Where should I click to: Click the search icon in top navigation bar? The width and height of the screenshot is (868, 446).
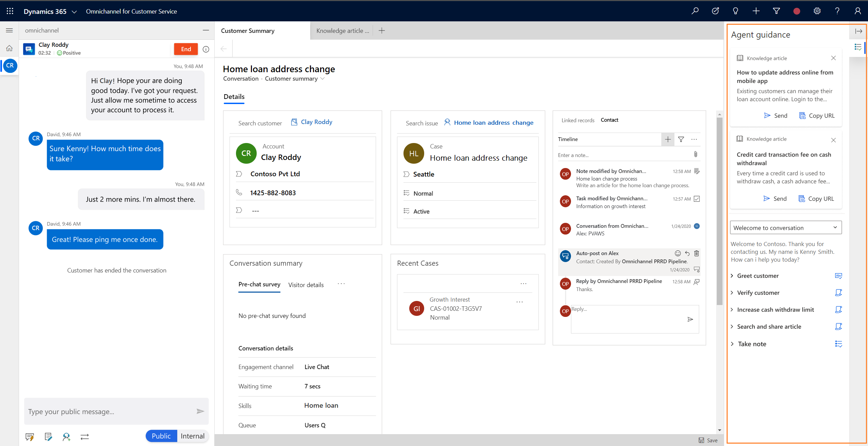point(696,11)
